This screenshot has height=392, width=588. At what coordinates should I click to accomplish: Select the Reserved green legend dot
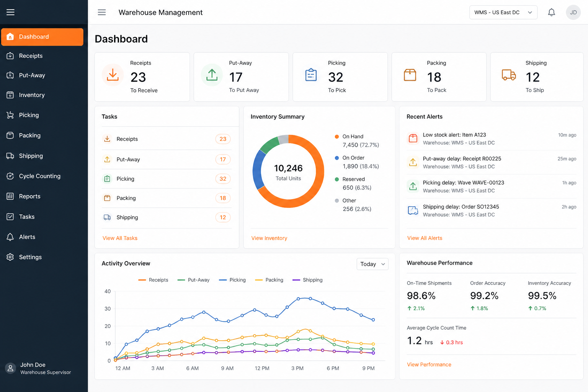[337, 179]
